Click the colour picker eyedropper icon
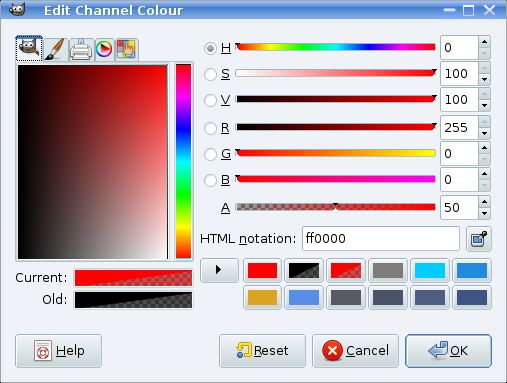Image resolution: width=507 pixels, height=383 pixels. pyautogui.click(x=479, y=239)
